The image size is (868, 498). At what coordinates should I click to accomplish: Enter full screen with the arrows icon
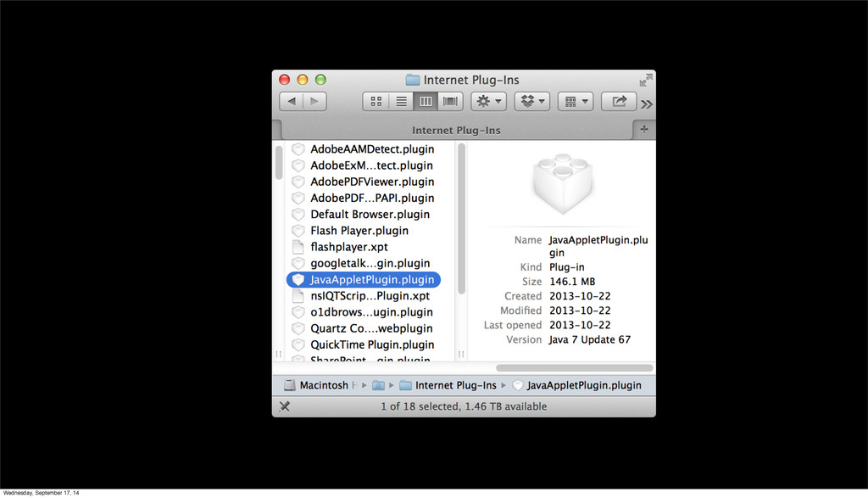click(645, 81)
